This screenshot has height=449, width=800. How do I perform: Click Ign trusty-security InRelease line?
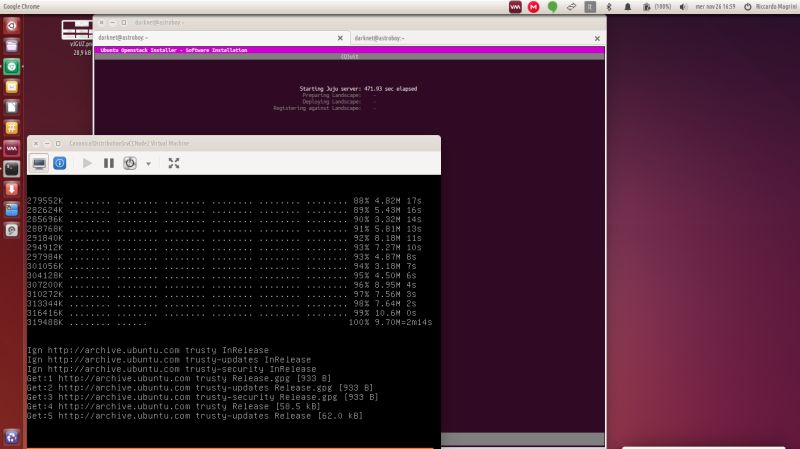pyautogui.click(x=171, y=369)
